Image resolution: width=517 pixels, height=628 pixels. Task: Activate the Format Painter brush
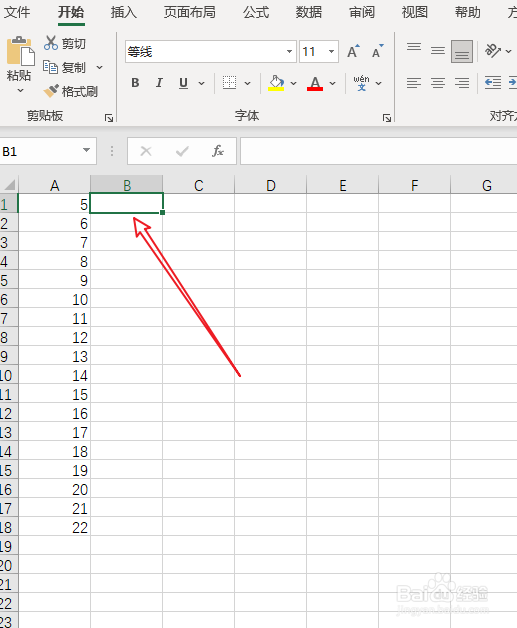coord(70,91)
